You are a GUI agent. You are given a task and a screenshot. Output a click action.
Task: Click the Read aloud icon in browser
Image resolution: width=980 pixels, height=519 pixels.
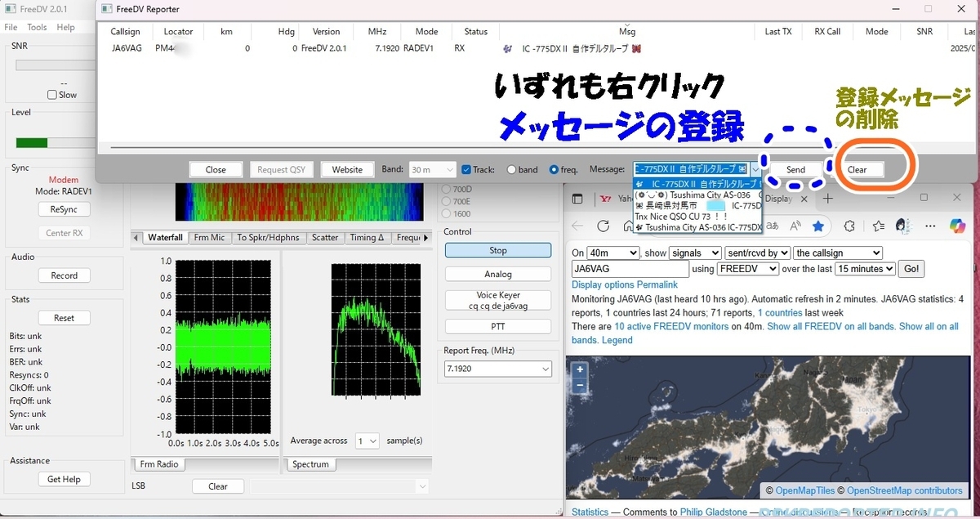click(x=795, y=225)
